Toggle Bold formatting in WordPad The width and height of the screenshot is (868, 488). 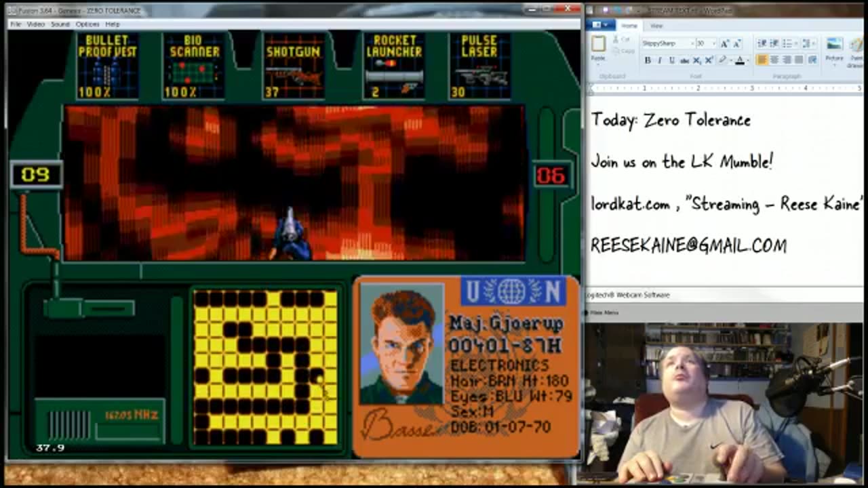tap(648, 60)
